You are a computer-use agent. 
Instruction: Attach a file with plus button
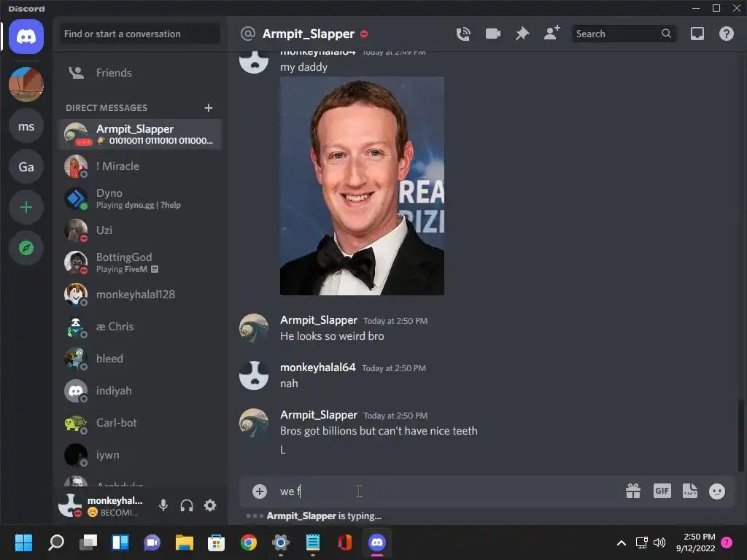coord(260,491)
